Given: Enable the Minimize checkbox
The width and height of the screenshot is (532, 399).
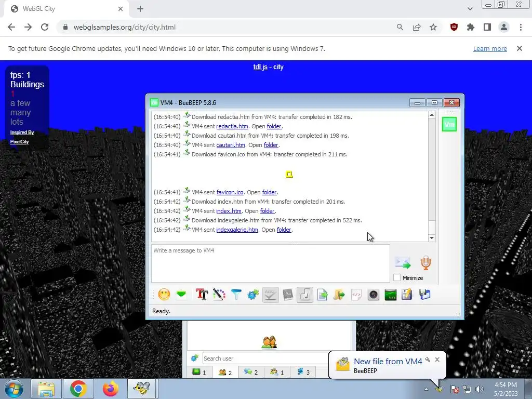Looking at the screenshot, I should pyautogui.click(x=397, y=277).
